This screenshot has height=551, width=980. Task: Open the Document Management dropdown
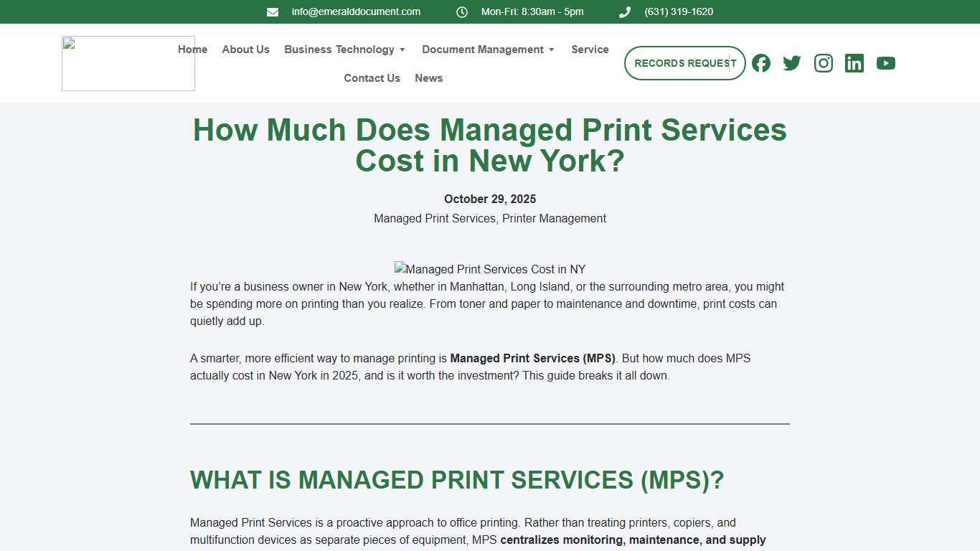tap(482, 50)
